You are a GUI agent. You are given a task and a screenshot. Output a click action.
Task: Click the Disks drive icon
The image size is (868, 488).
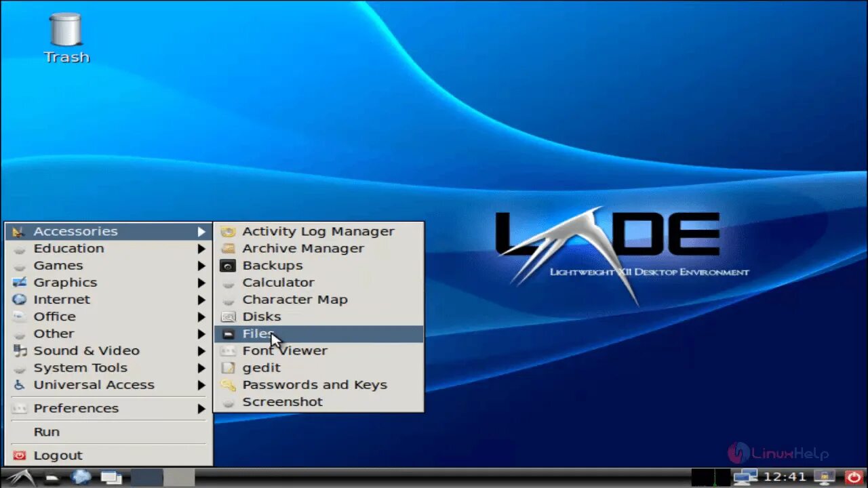tap(228, 317)
